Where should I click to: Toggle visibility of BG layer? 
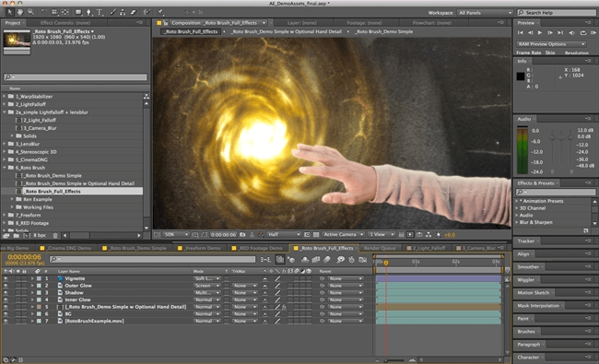point(6,314)
